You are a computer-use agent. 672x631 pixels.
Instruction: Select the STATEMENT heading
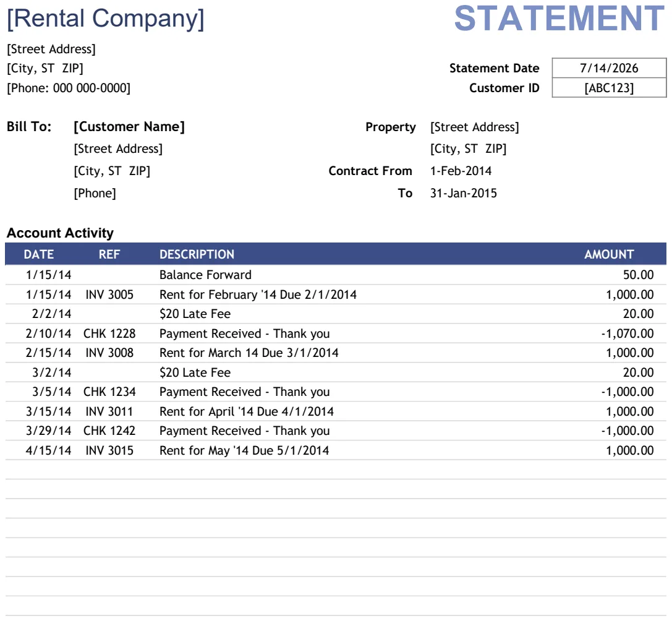(x=559, y=19)
